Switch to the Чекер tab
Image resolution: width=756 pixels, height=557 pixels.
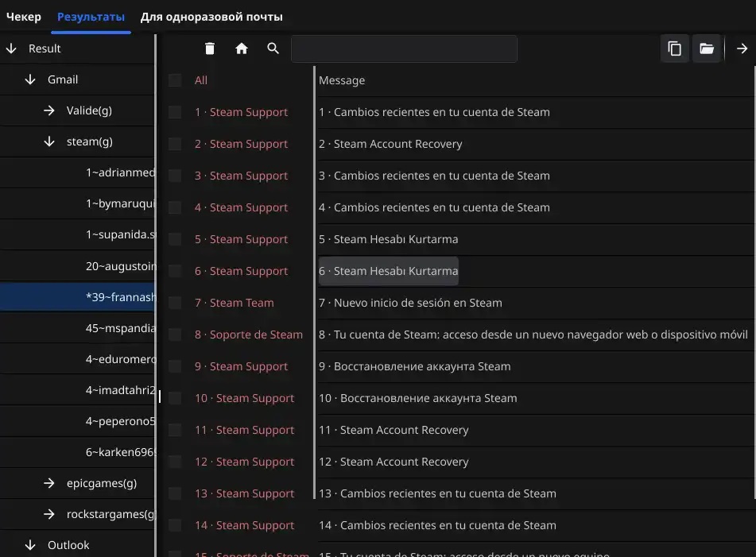24,17
